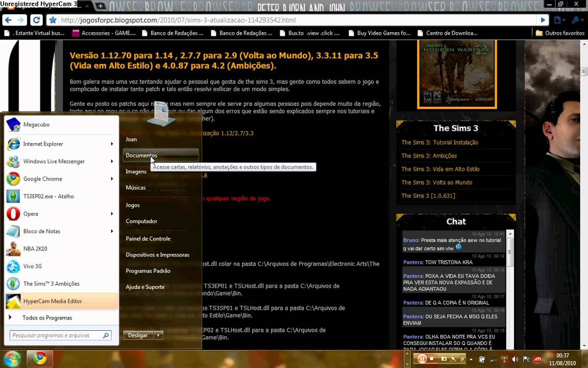Screen dimensions: 588x368
Task: Open the Bux.to bookmark
Action: click(x=310, y=33)
